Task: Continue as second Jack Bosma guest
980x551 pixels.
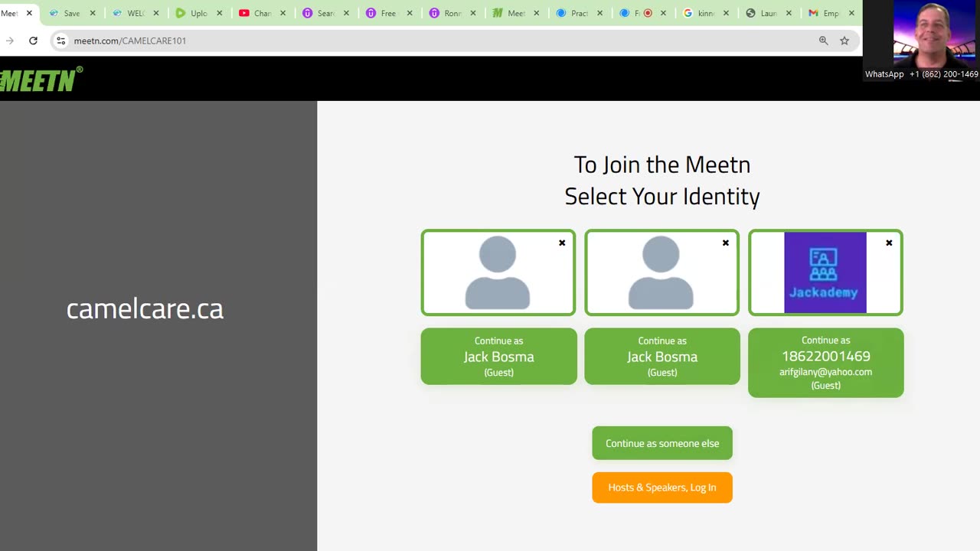Action: pos(662,357)
